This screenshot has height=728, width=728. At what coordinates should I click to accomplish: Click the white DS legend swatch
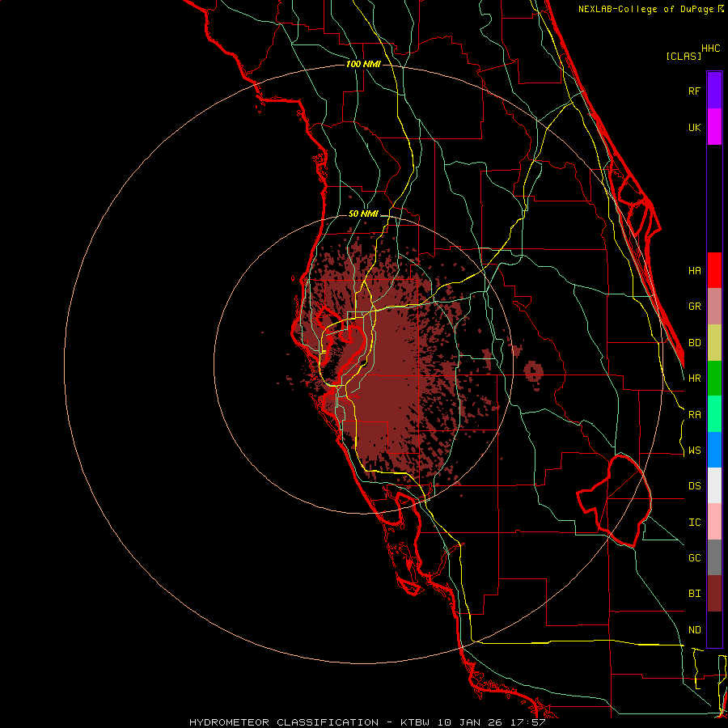[x=714, y=485]
